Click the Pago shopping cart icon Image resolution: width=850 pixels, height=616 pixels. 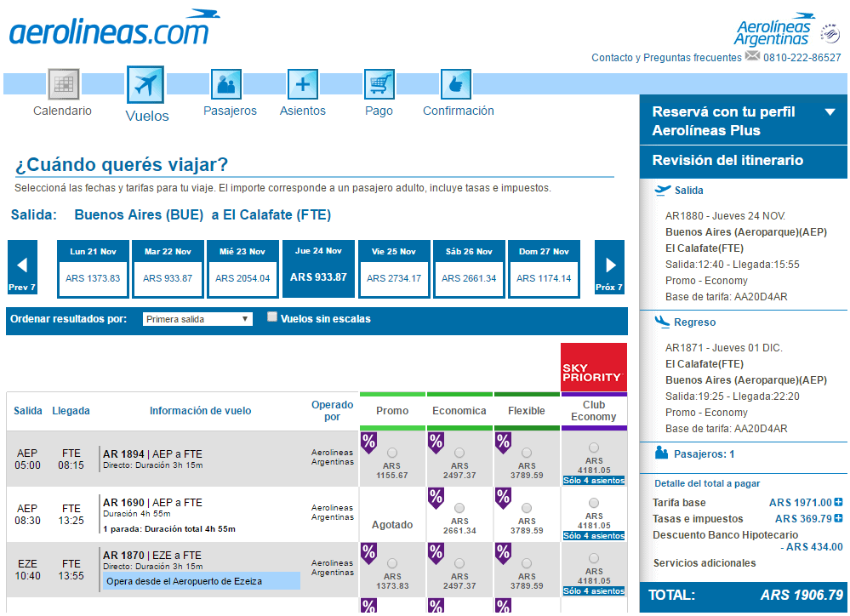(x=379, y=84)
